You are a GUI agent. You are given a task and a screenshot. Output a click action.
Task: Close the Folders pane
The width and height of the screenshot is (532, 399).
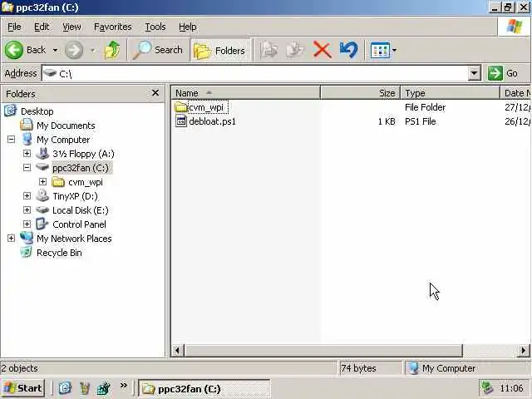tap(155, 93)
